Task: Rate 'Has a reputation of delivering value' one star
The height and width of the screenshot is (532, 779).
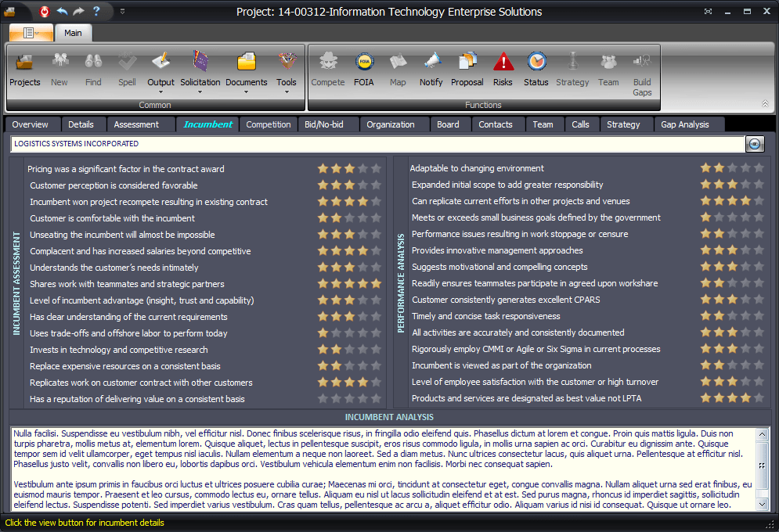Action: (x=323, y=399)
